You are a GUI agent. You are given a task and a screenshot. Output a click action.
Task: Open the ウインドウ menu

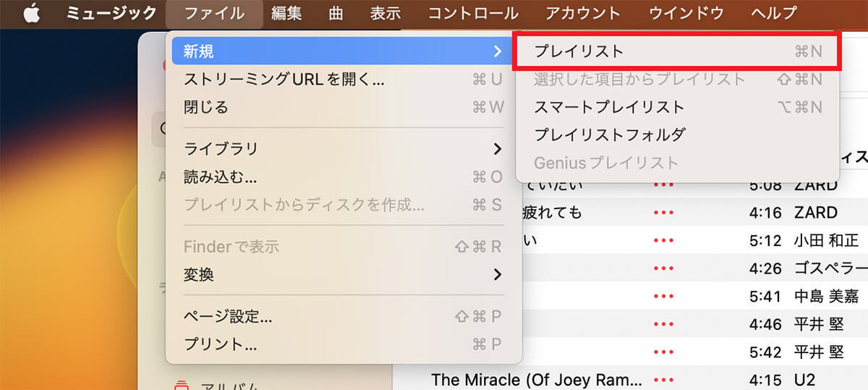[x=686, y=13]
